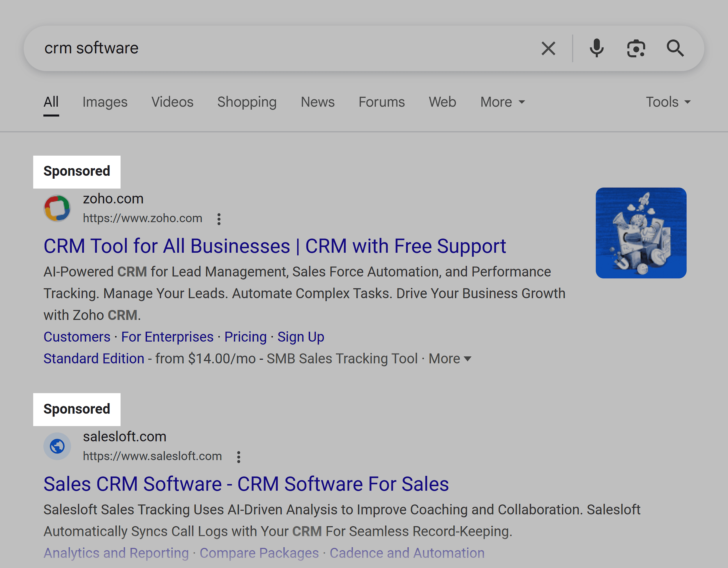The image size is (728, 568).
Task: Start a voice search with the microphone icon
Action: (x=597, y=48)
